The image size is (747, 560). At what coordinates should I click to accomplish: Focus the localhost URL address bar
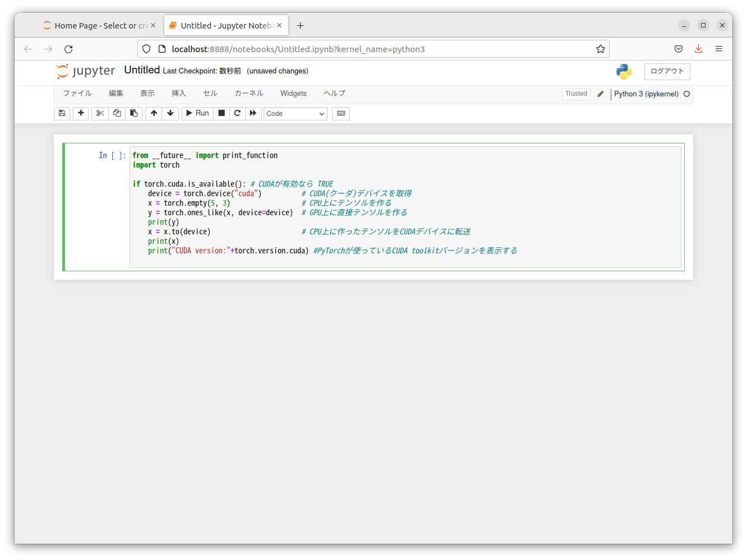click(374, 49)
